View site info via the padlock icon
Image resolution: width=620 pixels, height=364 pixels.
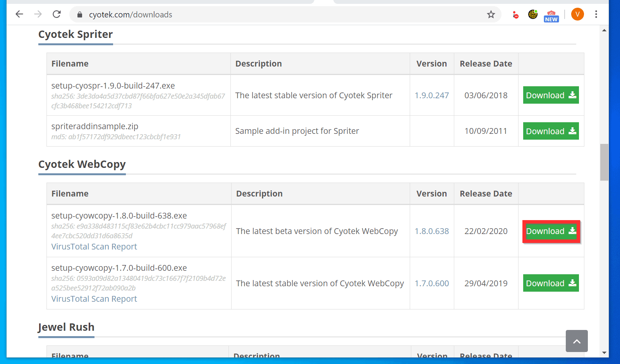pyautogui.click(x=80, y=15)
